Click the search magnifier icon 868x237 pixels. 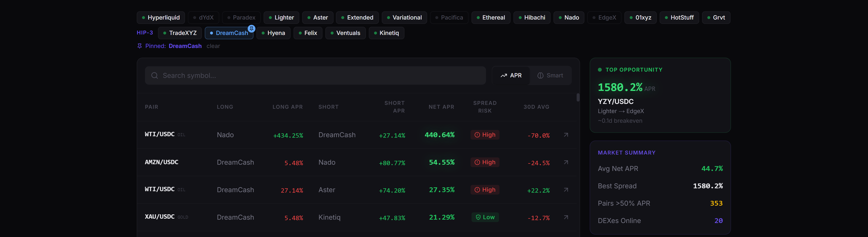155,75
